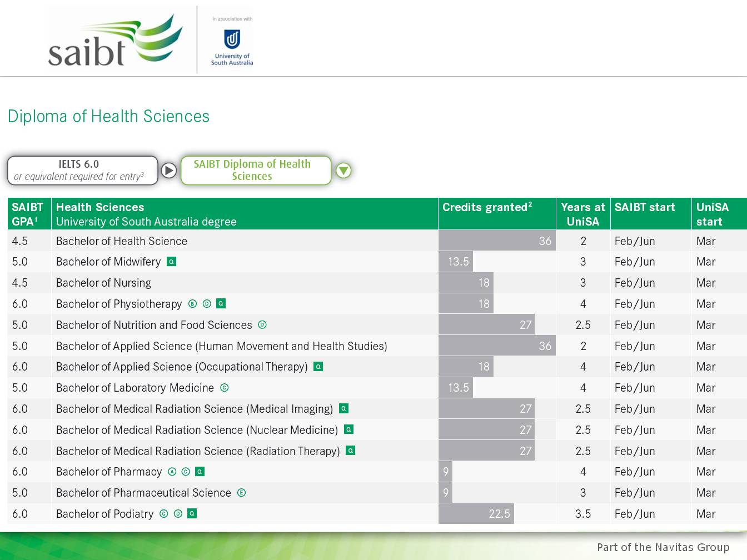Click the Credits granted column header

point(497,214)
